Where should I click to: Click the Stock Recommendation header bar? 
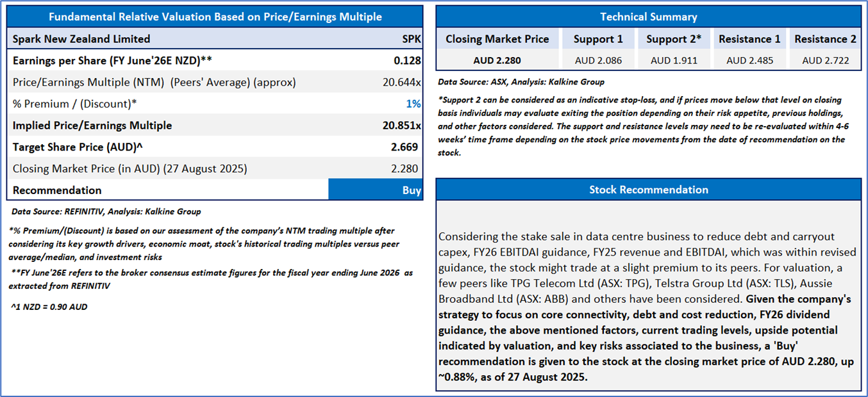tap(648, 190)
